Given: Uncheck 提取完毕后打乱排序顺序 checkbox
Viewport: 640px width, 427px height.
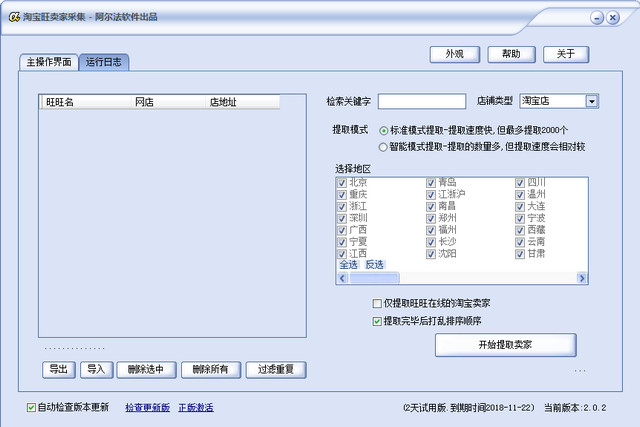Looking at the screenshot, I should pyautogui.click(x=376, y=322).
